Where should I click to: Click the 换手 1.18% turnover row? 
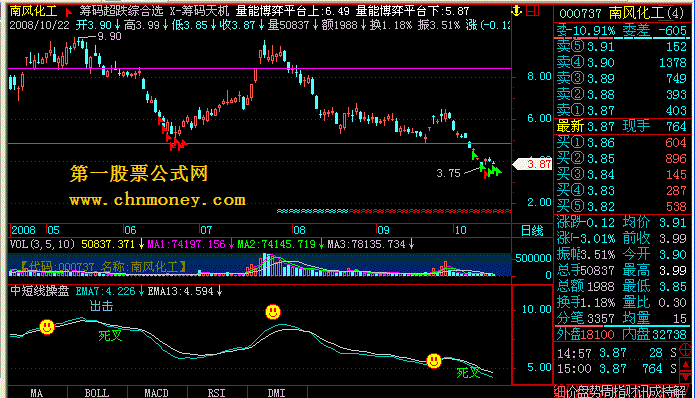[586, 303]
